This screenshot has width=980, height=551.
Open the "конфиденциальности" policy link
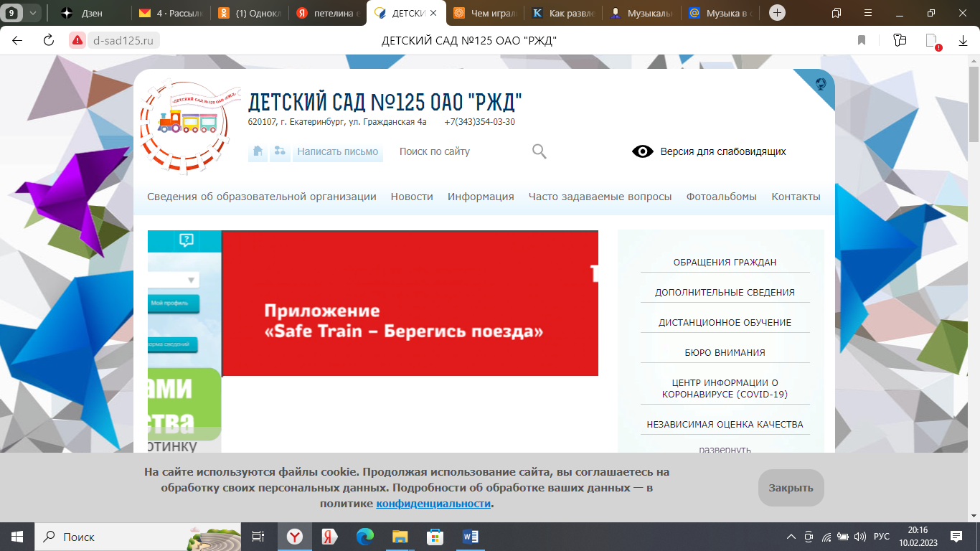pos(433,504)
